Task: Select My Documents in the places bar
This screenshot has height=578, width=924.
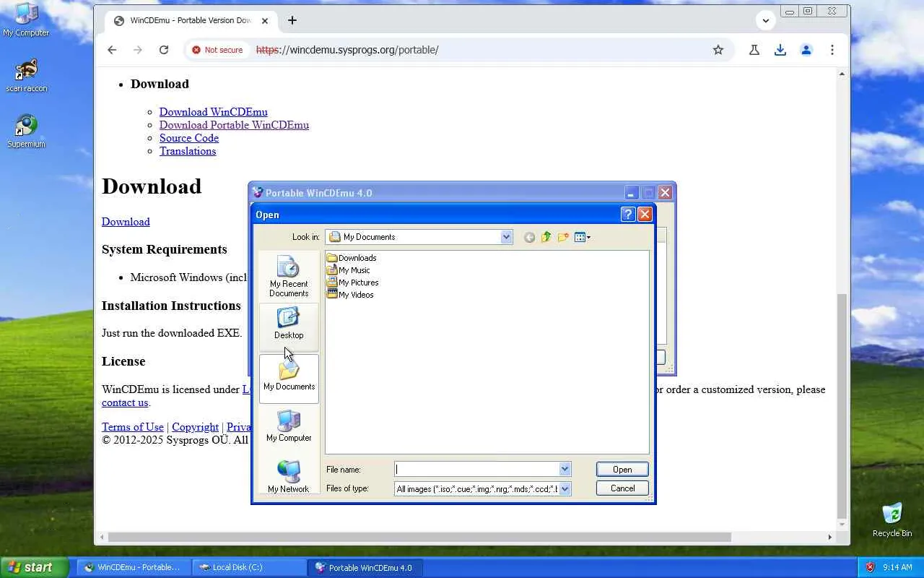Action: pos(289,378)
